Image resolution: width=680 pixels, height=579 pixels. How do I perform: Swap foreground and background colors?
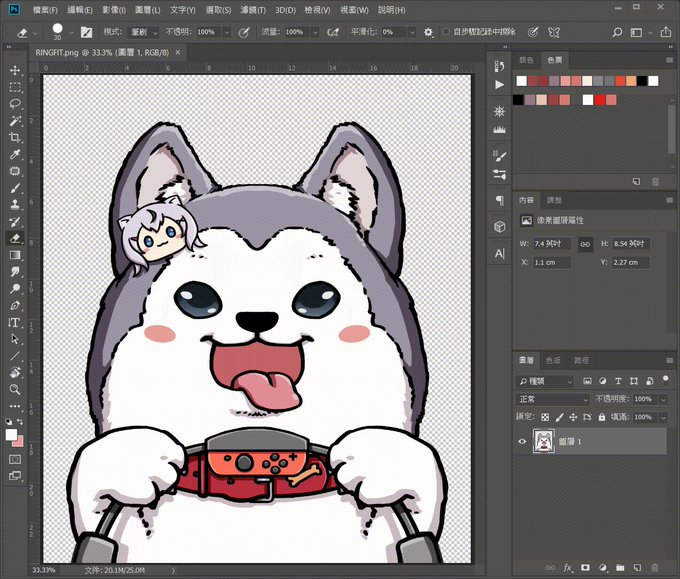pos(20,421)
